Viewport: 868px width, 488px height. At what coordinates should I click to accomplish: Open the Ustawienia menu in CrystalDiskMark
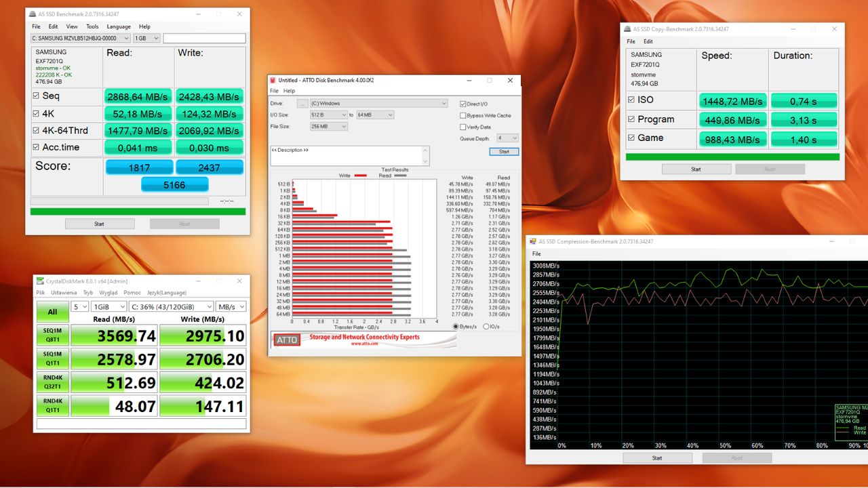pyautogui.click(x=63, y=292)
